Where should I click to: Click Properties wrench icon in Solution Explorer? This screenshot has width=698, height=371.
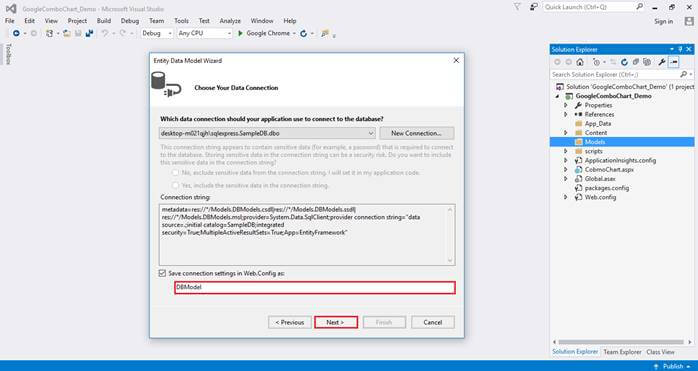pyautogui.click(x=662, y=62)
